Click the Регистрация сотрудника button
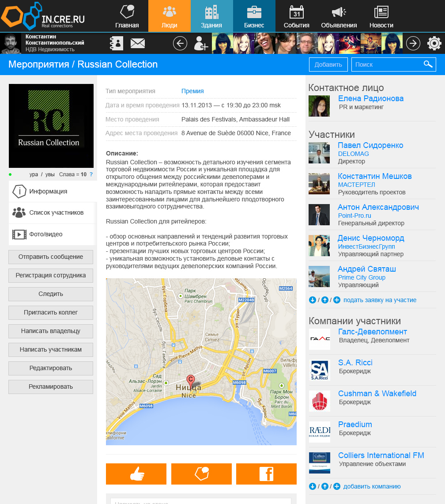Image resolution: width=445 pixels, height=504 pixels. tap(51, 276)
